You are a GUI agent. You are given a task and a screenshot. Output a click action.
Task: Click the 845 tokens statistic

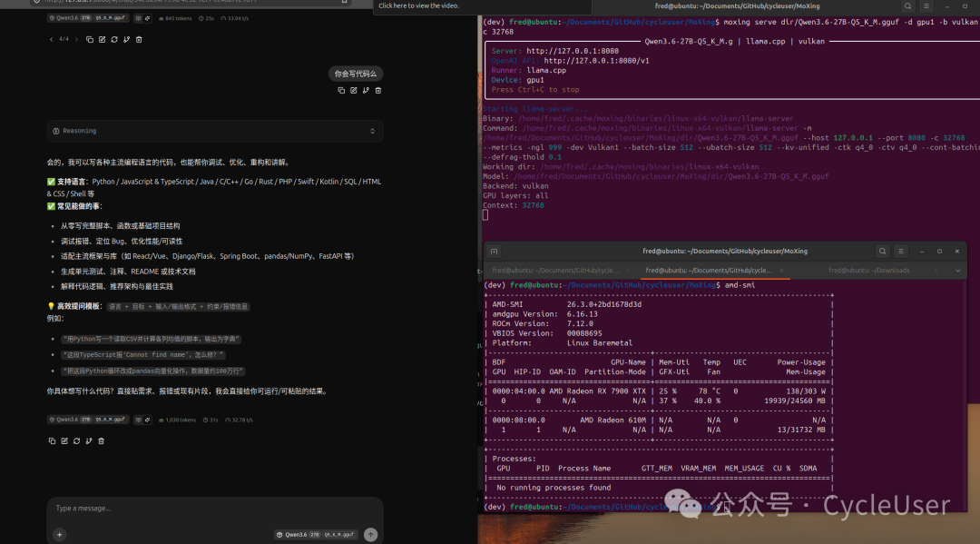(175, 18)
